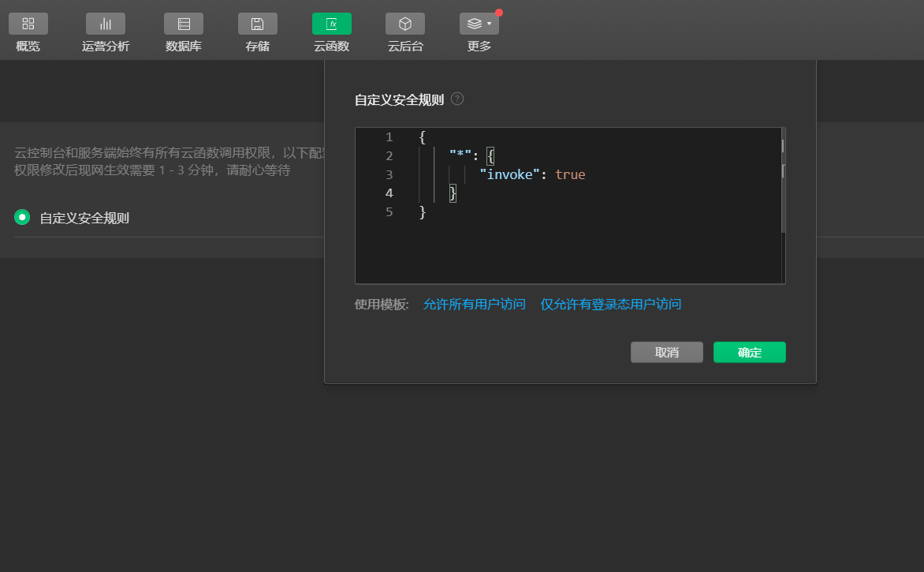Click the closing brace on line 4
The image size is (924, 572).
click(x=453, y=193)
